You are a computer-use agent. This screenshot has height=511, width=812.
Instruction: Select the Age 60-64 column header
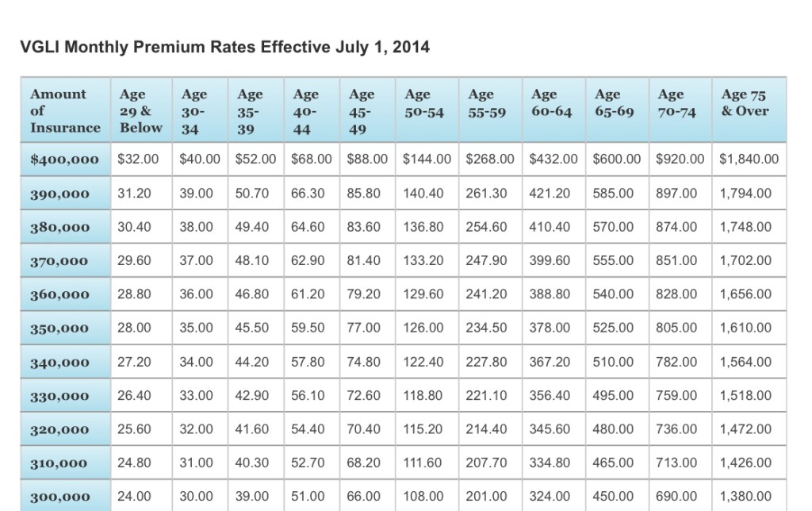tap(551, 103)
